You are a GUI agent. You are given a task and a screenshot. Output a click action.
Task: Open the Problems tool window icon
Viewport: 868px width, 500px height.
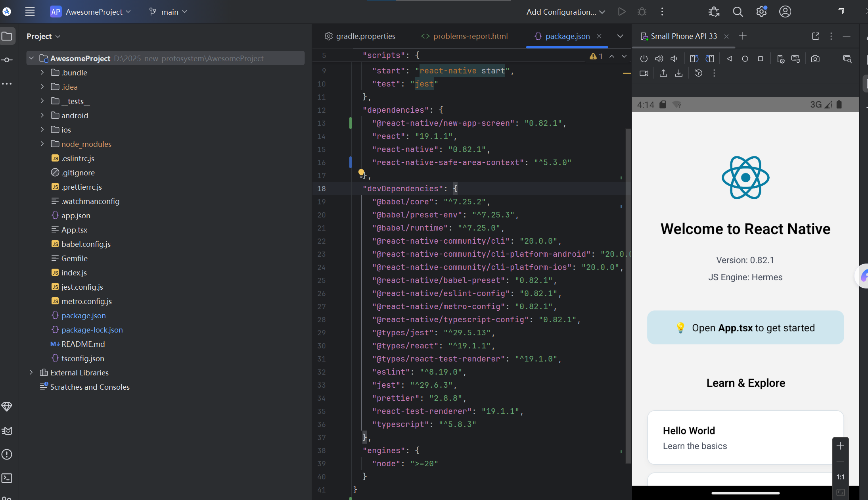(7, 454)
